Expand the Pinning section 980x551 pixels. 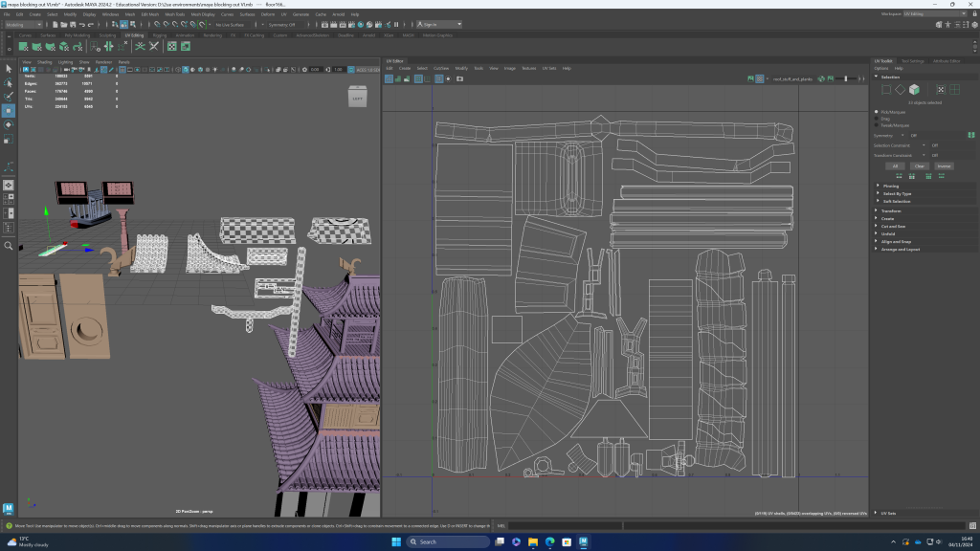pos(890,186)
